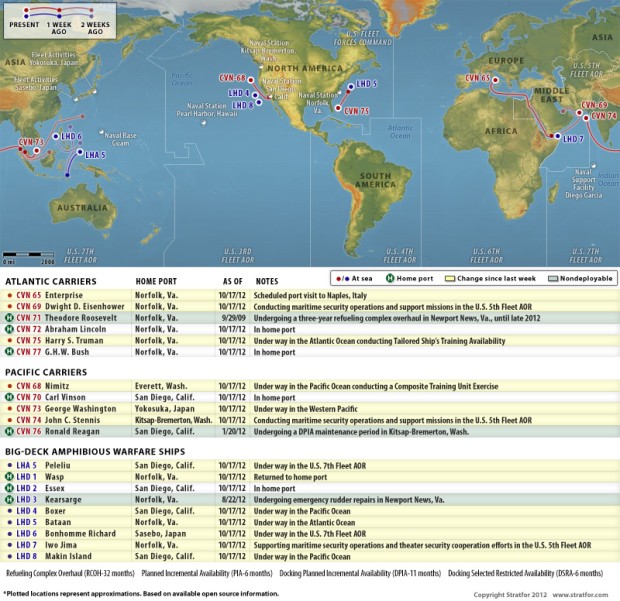Click the '1/20/12' date for Ronald Reagan
The width and height of the screenshot is (620, 601).
[x=234, y=431]
